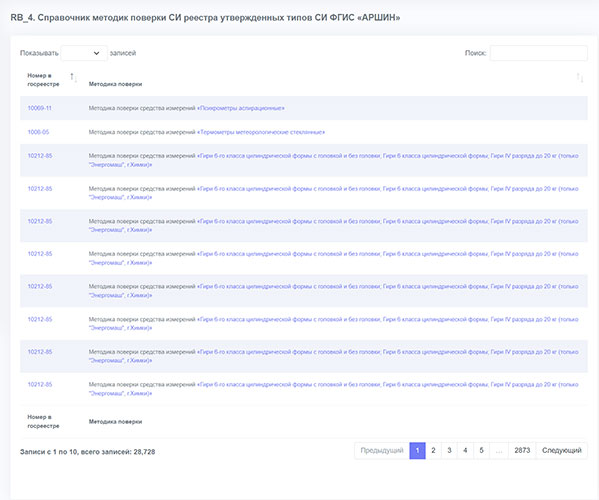This screenshot has width=599, height=500.
Task: Click into the Поиск search field
Action: tap(539, 53)
